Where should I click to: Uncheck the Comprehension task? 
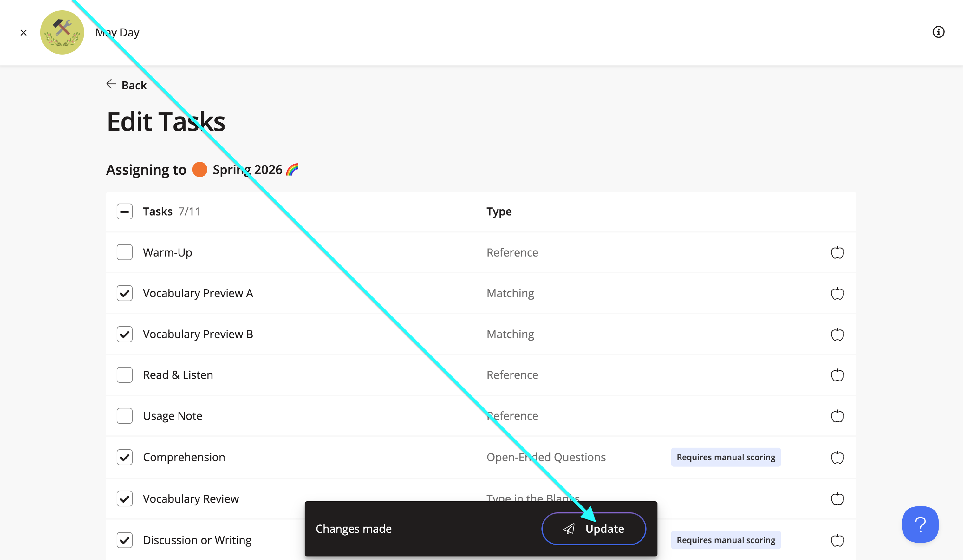point(125,457)
